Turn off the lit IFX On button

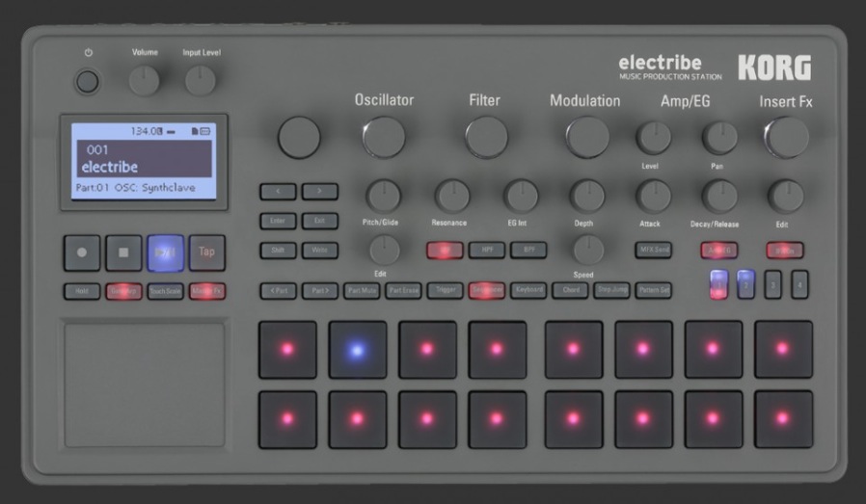[x=785, y=251]
